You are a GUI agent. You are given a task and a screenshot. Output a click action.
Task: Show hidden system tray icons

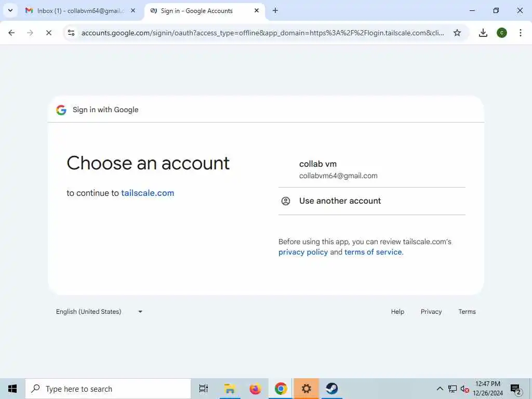coord(440,389)
